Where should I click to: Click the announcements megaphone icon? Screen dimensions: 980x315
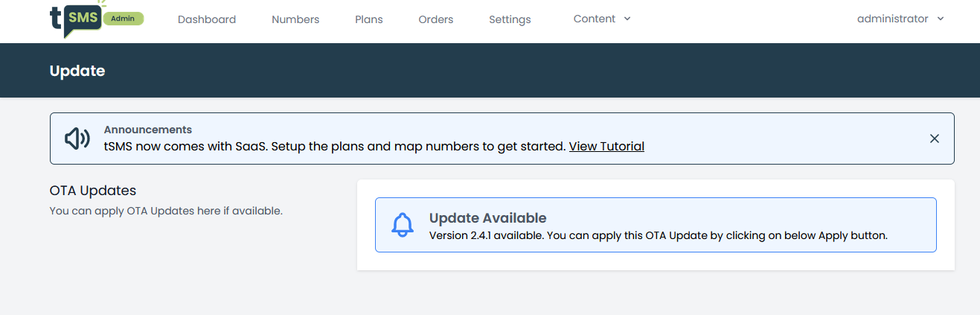coord(77,139)
